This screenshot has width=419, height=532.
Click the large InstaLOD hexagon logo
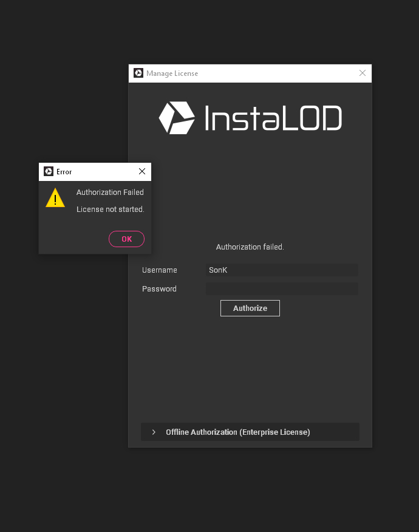point(177,118)
